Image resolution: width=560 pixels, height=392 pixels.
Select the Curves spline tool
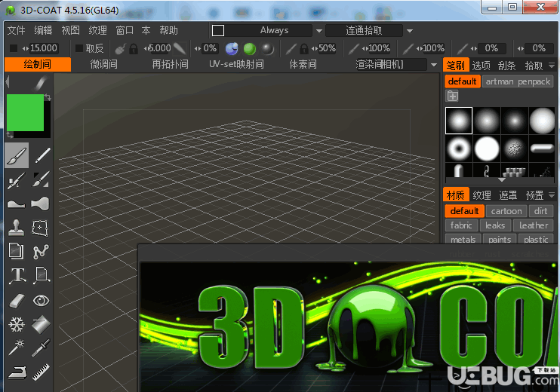[x=40, y=252]
